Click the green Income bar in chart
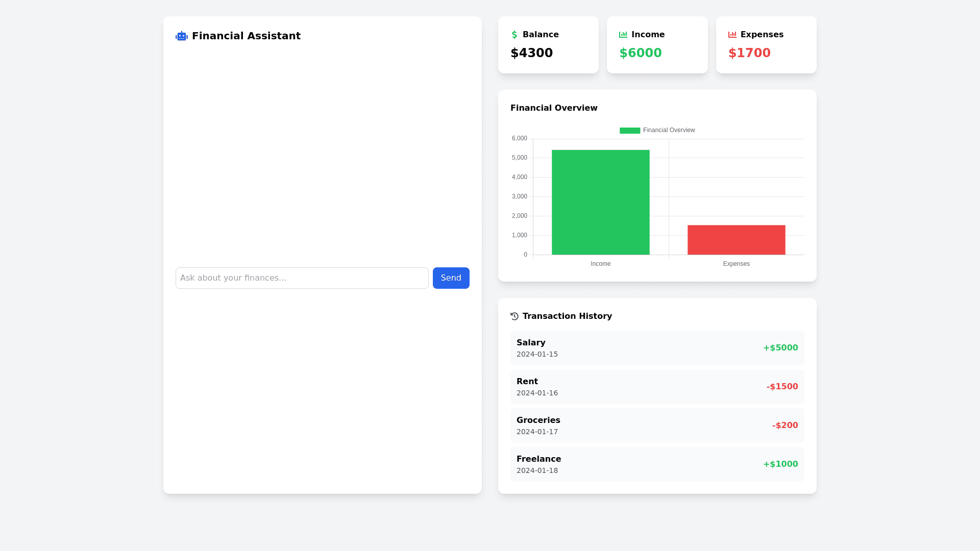The height and width of the screenshot is (551, 980). point(601,203)
